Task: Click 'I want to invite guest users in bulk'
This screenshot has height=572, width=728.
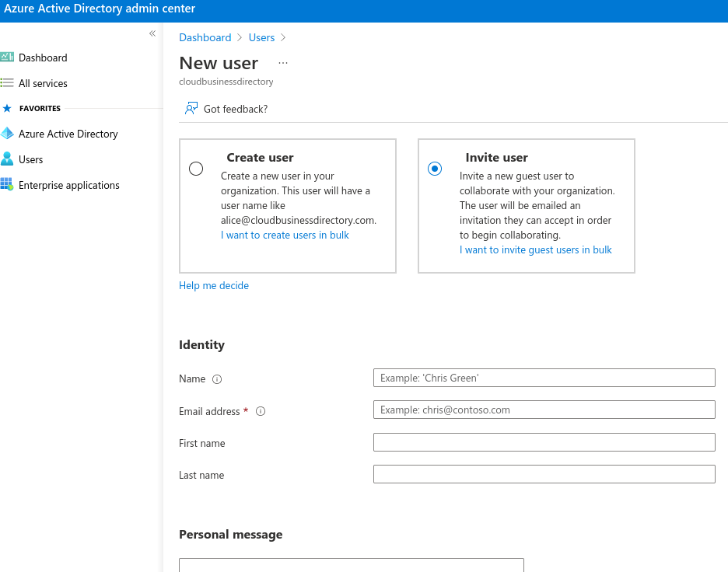Action: pyautogui.click(x=536, y=250)
